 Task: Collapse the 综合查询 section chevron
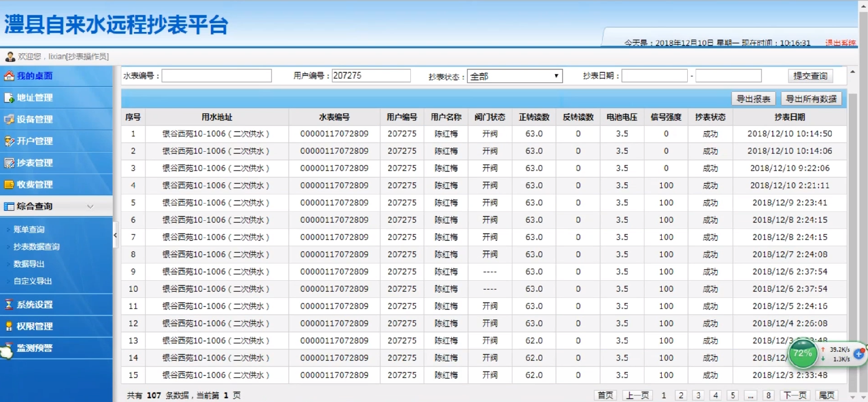pos(90,207)
